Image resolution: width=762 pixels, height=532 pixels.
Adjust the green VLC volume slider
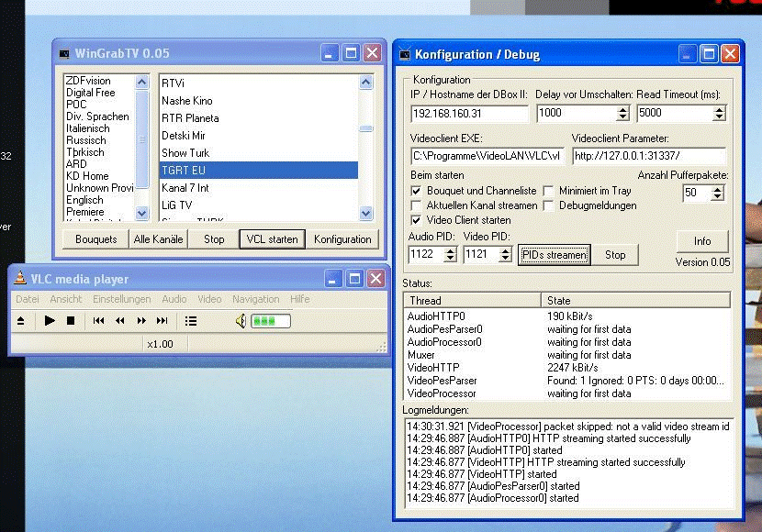[271, 321]
